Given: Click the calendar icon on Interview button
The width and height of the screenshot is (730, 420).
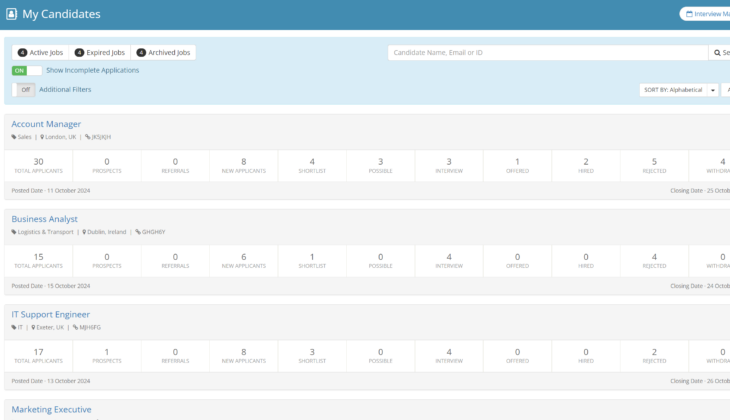Looking at the screenshot, I should coord(689,14).
